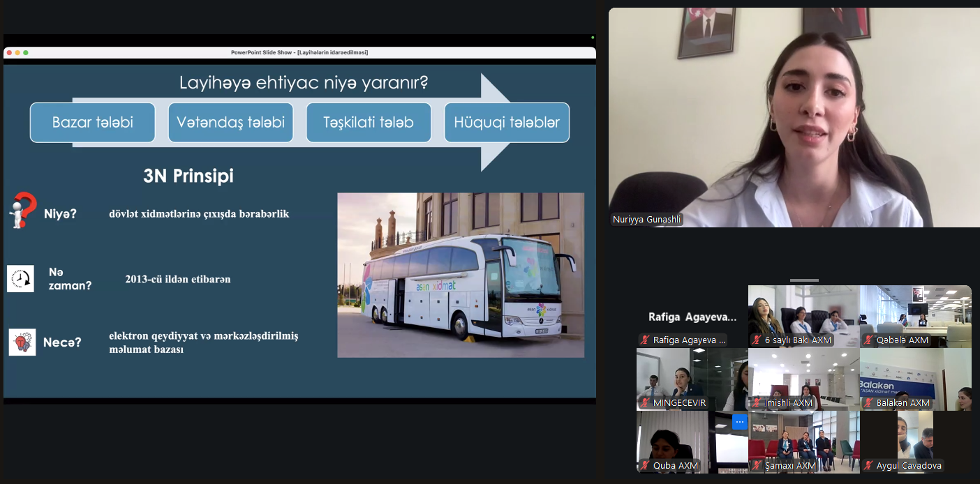Click the clock icon next to Nə zaman?
Screen dimensions: 980x484
[20, 278]
